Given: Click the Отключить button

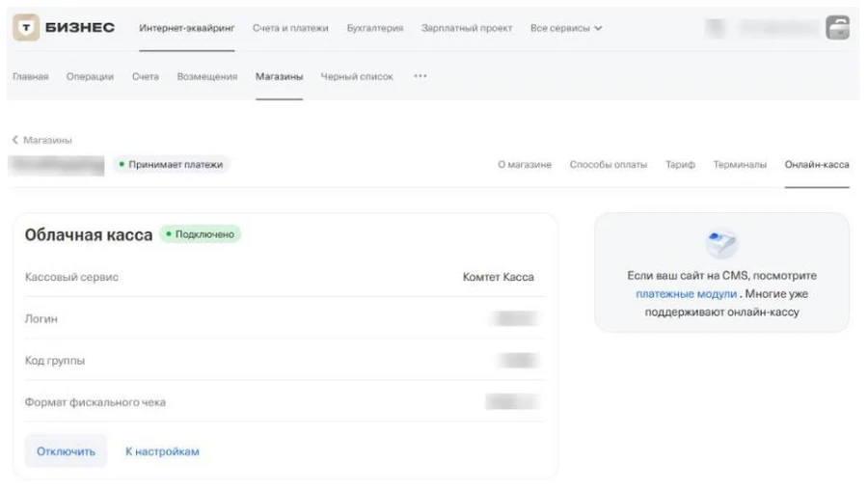Looking at the screenshot, I should (66, 451).
